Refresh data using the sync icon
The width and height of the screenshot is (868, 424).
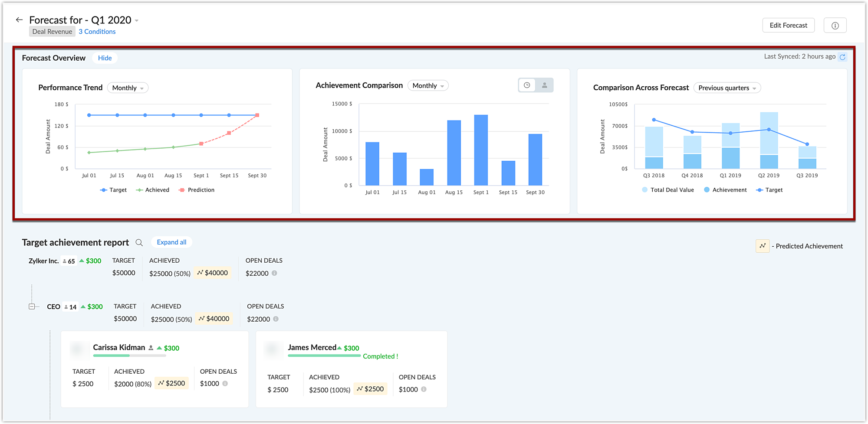842,57
